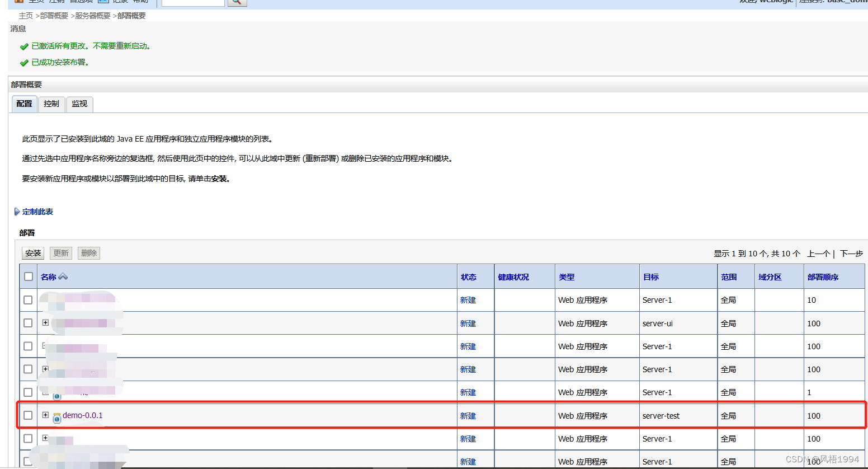
Task: Tick the checkbox in the row with deployment order 1
Action: [x=28, y=392]
